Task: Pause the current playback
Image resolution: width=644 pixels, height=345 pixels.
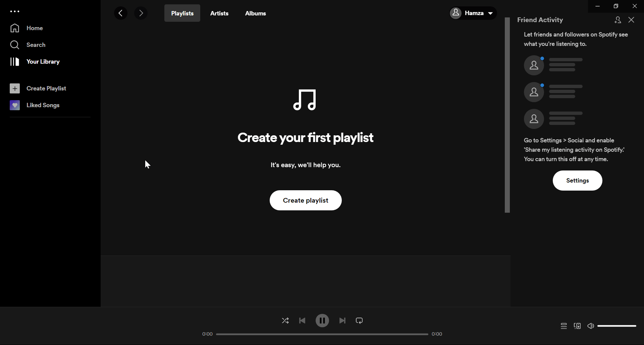Action: (x=322, y=321)
